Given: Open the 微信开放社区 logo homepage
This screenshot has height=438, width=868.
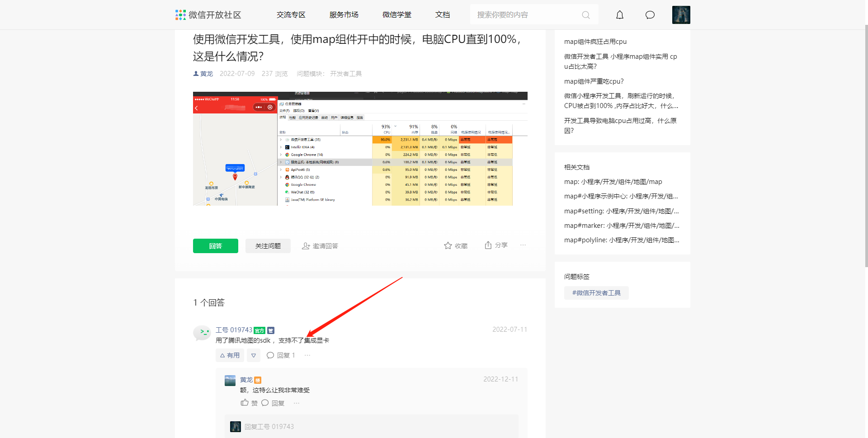Looking at the screenshot, I should 208,15.
